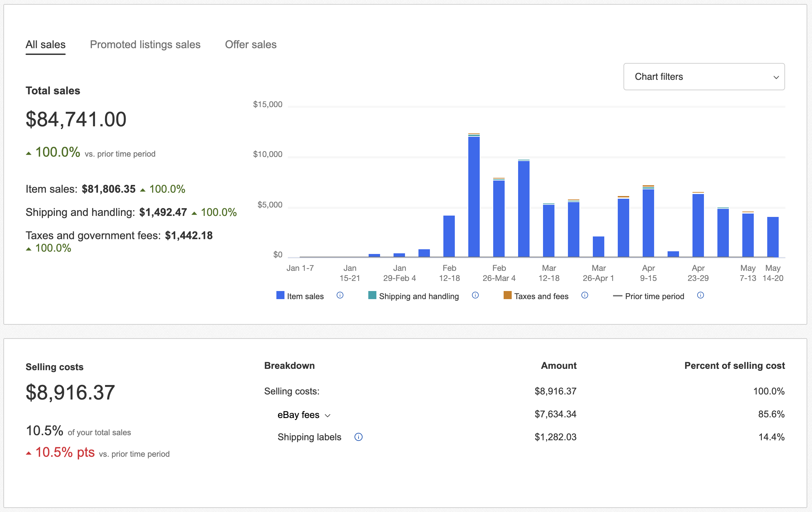The image size is (812, 512).
Task: Click the Shipping labels row label
Action: [309, 437]
